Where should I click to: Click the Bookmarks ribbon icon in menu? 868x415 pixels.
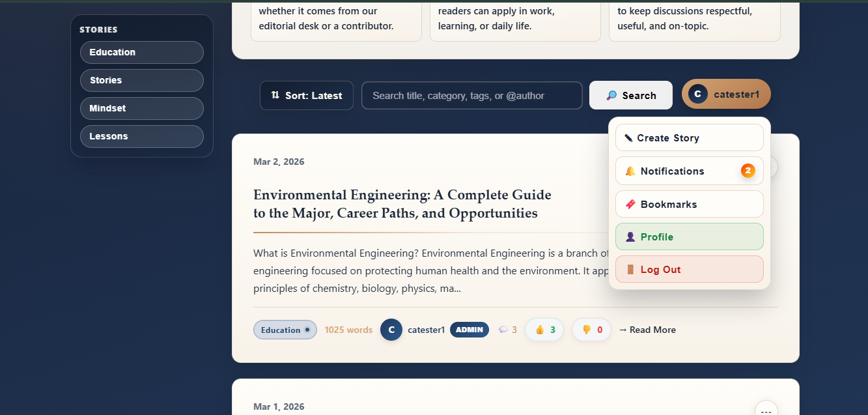coord(630,205)
